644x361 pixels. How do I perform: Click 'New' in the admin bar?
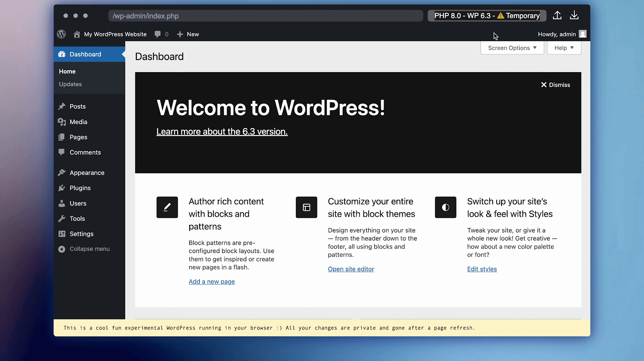pos(193,34)
